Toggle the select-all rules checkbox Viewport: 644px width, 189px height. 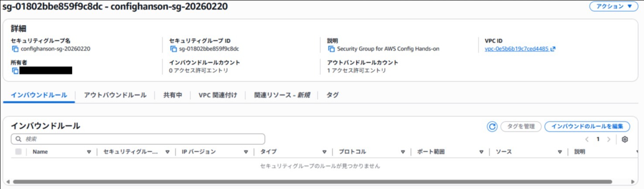(18, 152)
